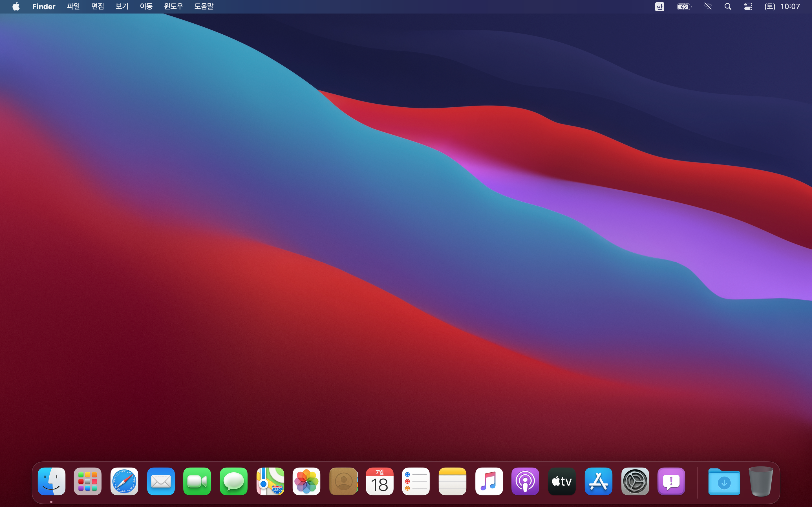Switch the Korean input source indicator

click(x=659, y=6)
